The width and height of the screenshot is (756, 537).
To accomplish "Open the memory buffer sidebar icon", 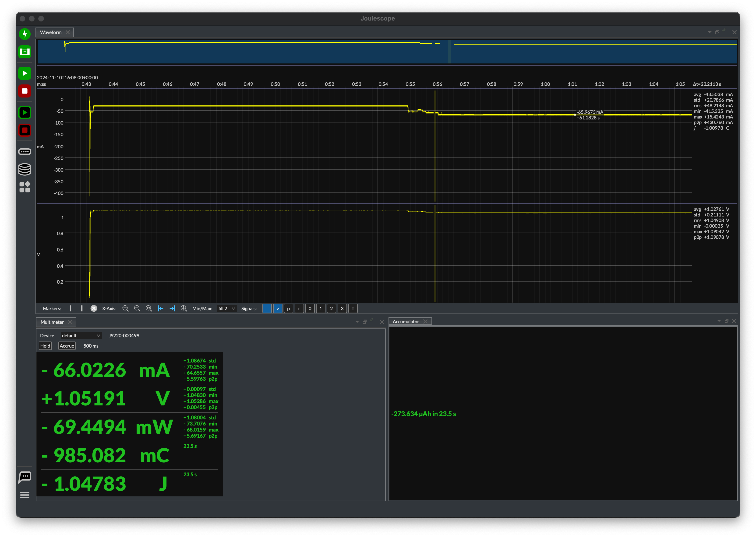I will pos(25,151).
